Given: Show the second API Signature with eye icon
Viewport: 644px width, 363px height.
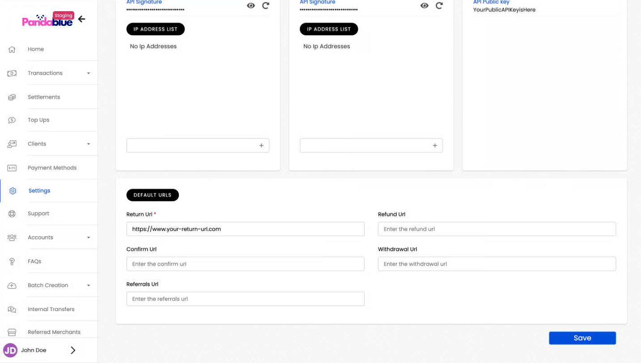Looking at the screenshot, I should 424,6.
